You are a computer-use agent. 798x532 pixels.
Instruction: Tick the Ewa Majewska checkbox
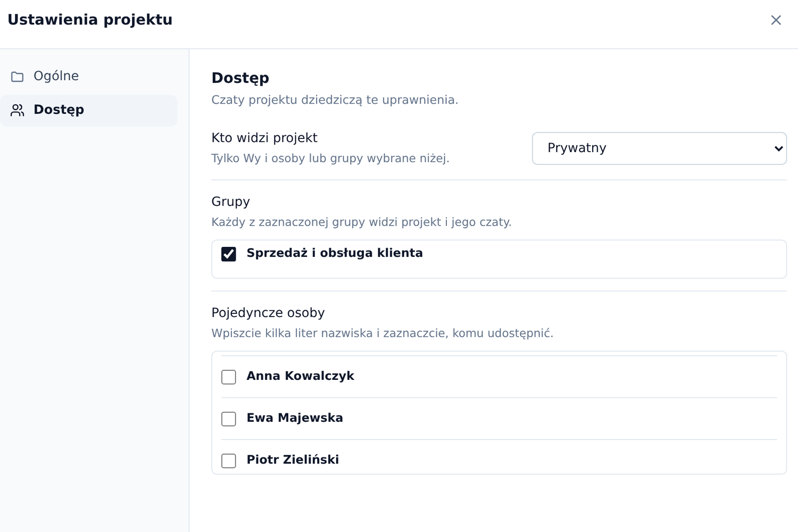coord(229,419)
